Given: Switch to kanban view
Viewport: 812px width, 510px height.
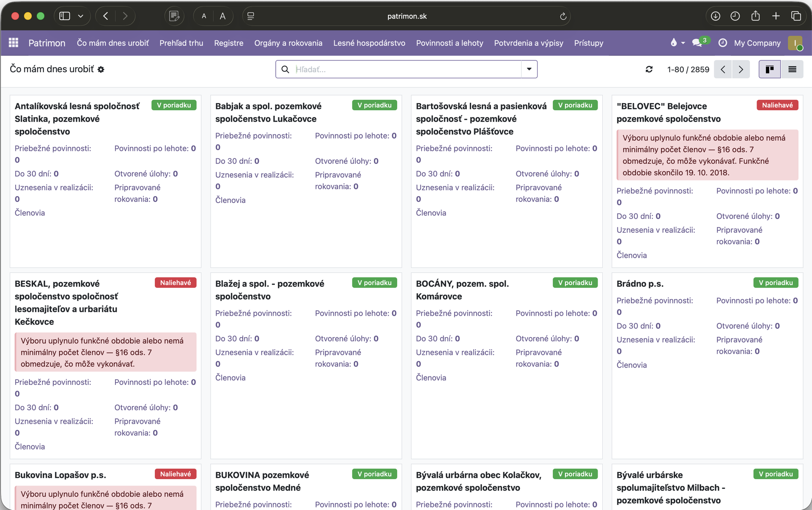Looking at the screenshot, I should (x=770, y=69).
